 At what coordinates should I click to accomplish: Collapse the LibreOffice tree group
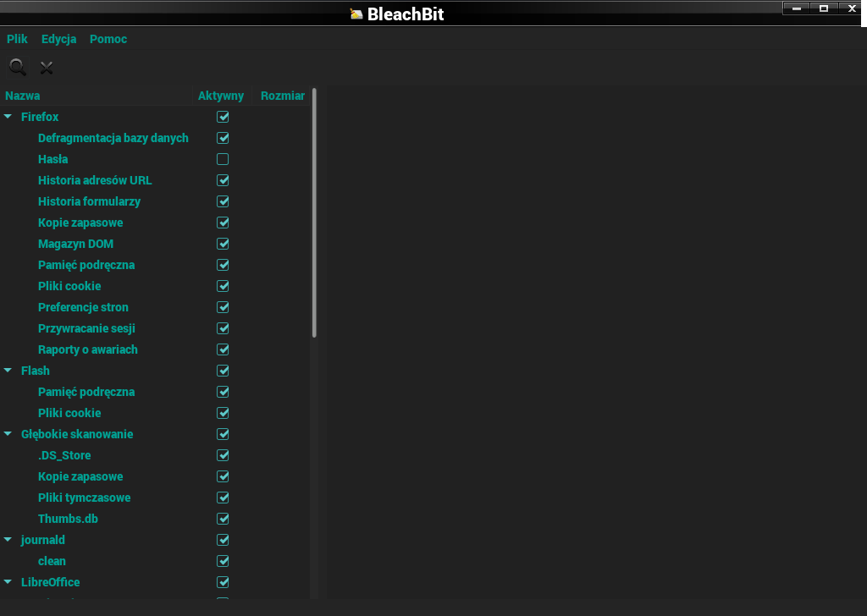[x=8, y=582]
